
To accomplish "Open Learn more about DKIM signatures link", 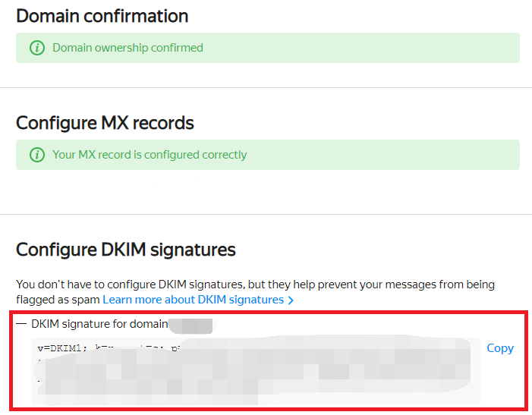I will coord(193,300).
